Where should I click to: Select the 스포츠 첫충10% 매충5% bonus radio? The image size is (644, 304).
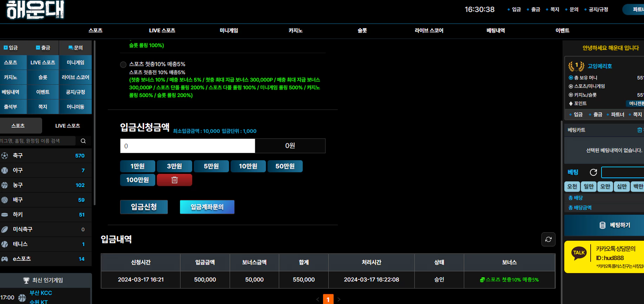tap(123, 65)
